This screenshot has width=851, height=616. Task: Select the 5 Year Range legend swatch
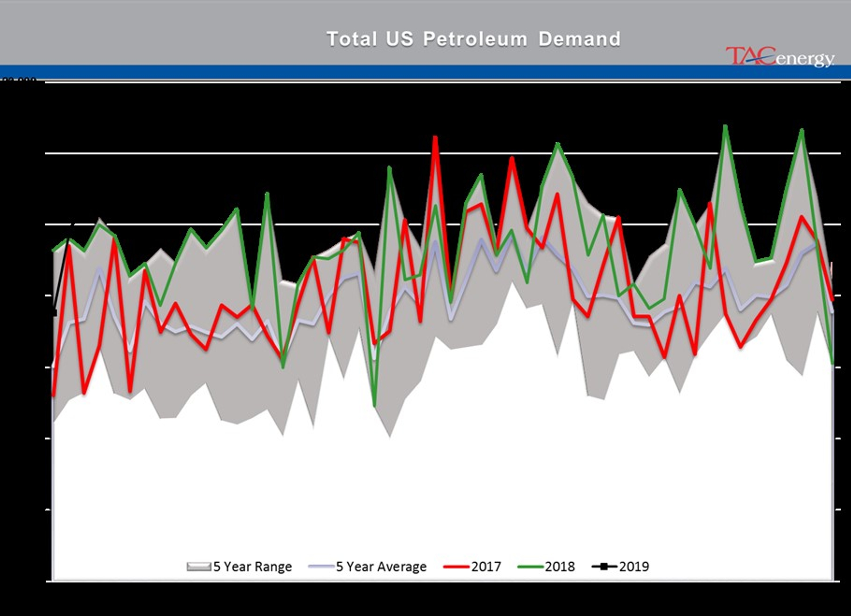coord(199,567)
